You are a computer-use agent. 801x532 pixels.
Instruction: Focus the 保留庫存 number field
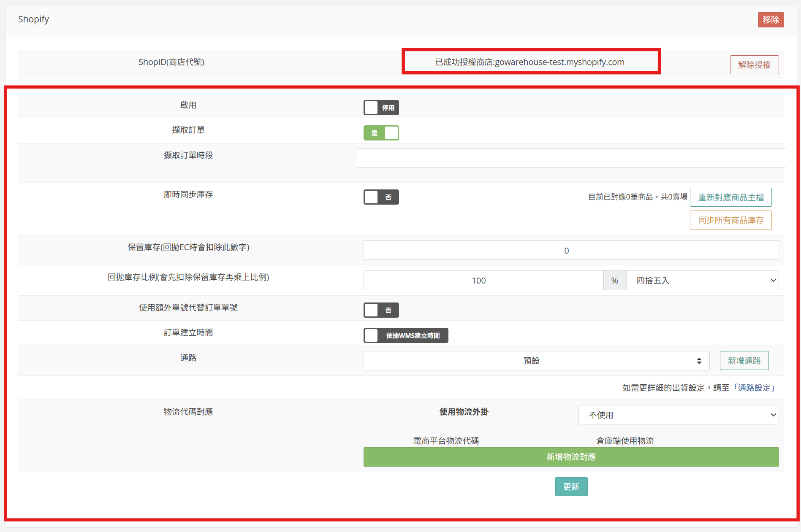[x=571, y=251]
